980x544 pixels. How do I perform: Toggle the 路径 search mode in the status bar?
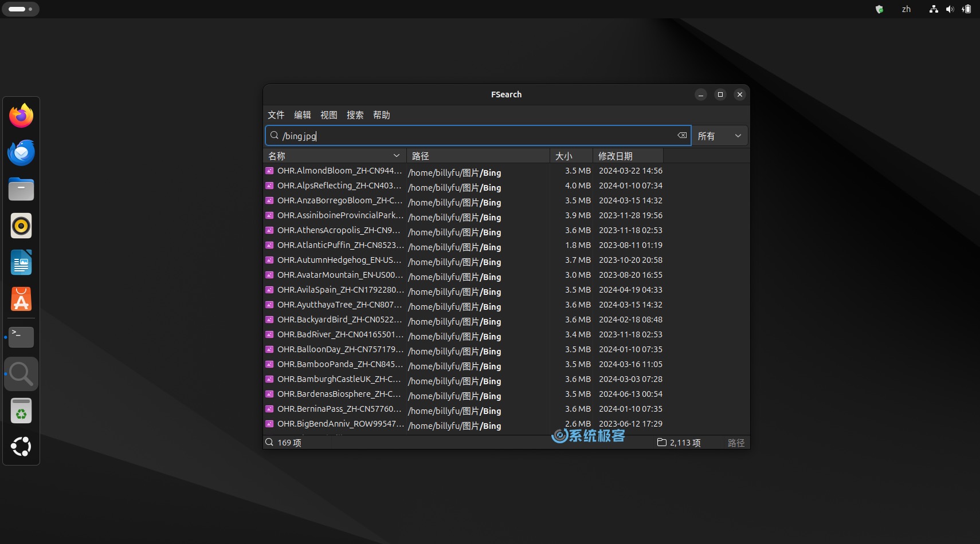(x=736, y=443)
